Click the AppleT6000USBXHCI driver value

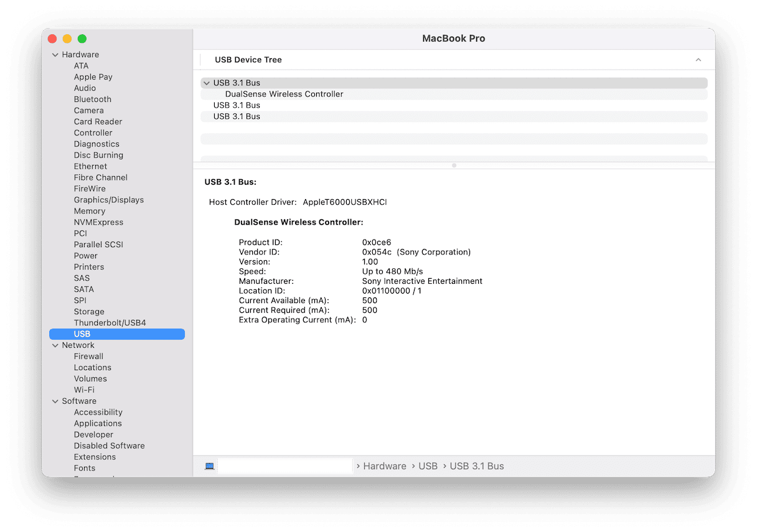click(345, 203)
